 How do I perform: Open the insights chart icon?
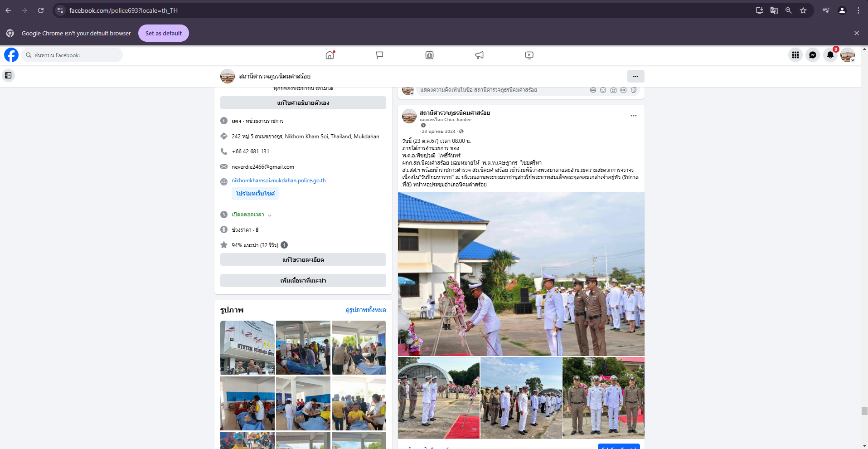(x=429, y=55)
